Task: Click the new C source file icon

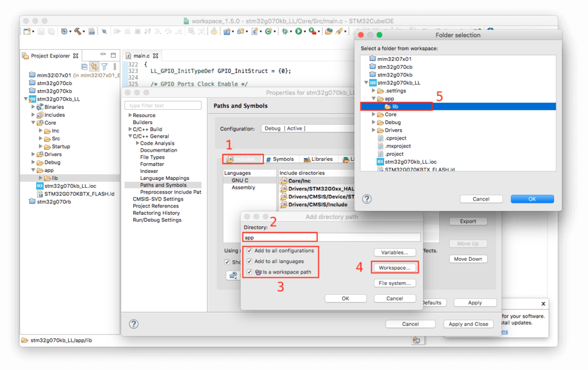Action: coord(254,32)
